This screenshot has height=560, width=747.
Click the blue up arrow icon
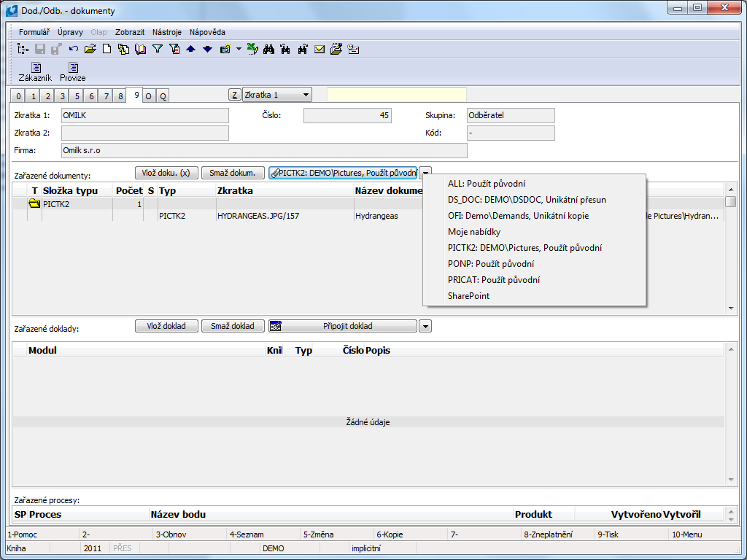(x=190, y=50)
